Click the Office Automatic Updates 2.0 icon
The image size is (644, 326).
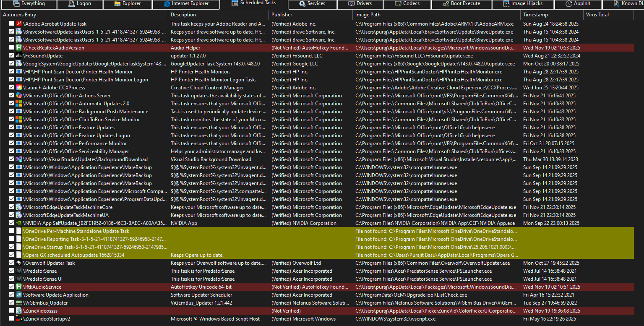click(19, 104)
